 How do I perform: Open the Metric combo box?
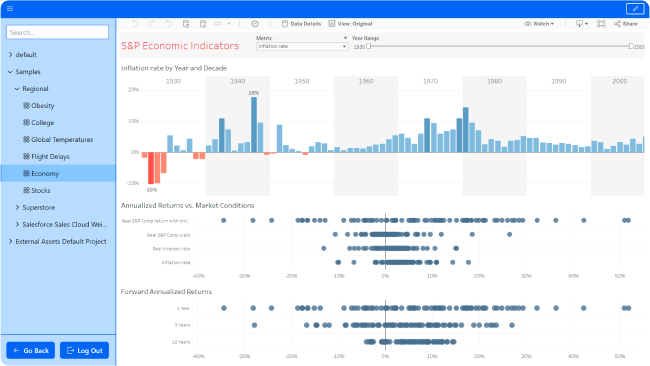point(302,46)
